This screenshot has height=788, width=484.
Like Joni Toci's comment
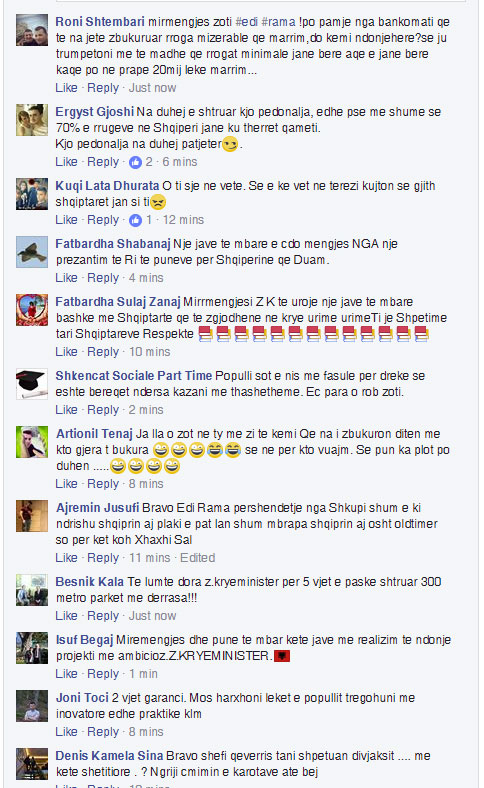66,732
